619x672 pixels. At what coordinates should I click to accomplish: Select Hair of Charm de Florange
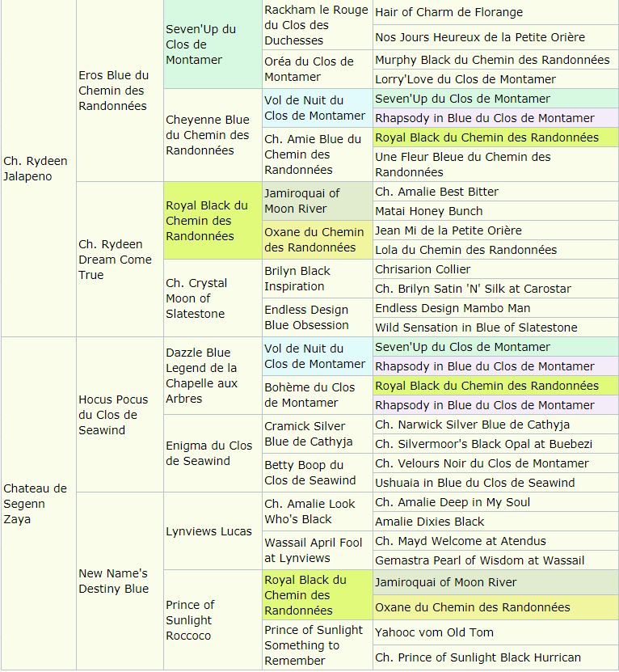[495, 12]
